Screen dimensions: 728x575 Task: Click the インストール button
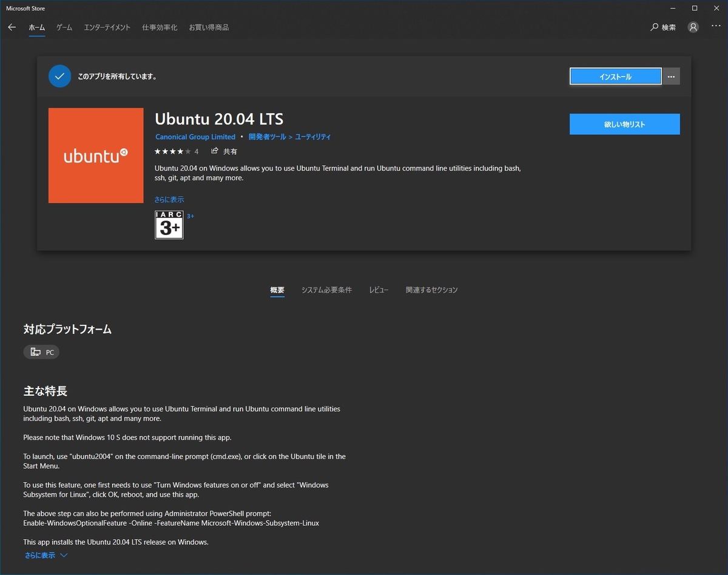(x=616, y=77)
